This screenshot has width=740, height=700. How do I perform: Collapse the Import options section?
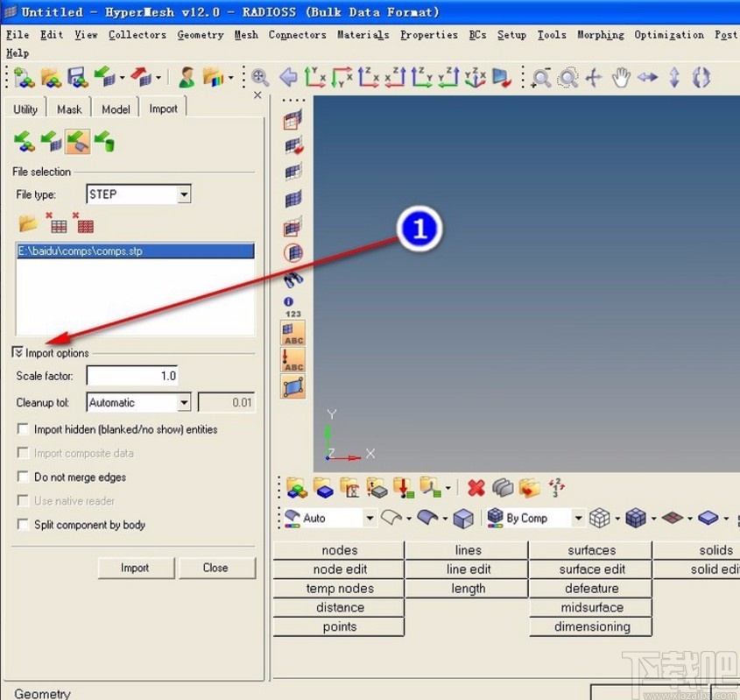coord(18,353)
